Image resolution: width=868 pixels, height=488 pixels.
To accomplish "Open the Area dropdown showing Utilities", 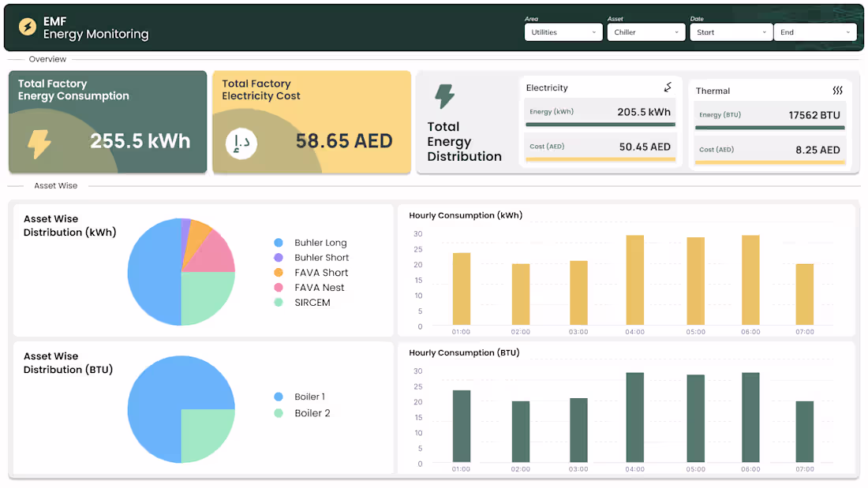I will pos(563,32).
